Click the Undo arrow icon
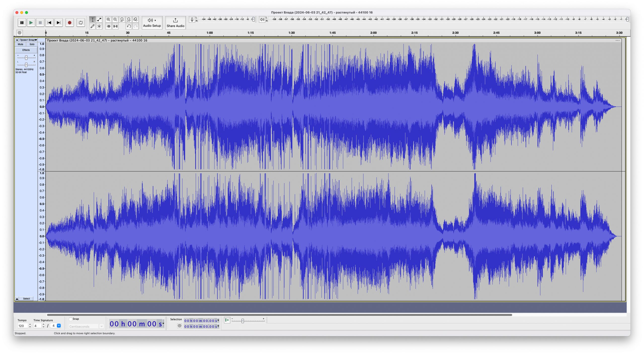Viewport: 644px width, 354px height. tap(129, 26)
